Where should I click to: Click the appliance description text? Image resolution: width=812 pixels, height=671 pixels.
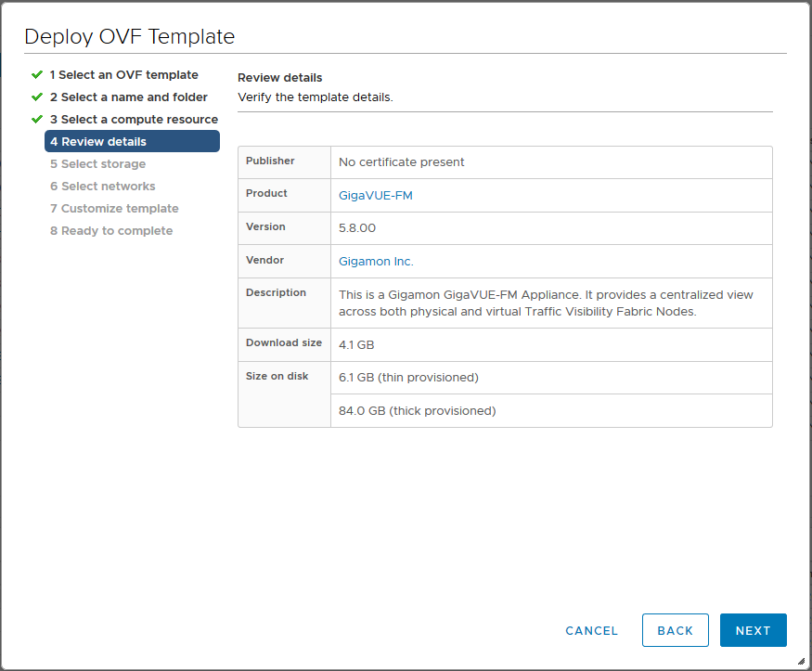pyautogui.click(x=546, y=303)
